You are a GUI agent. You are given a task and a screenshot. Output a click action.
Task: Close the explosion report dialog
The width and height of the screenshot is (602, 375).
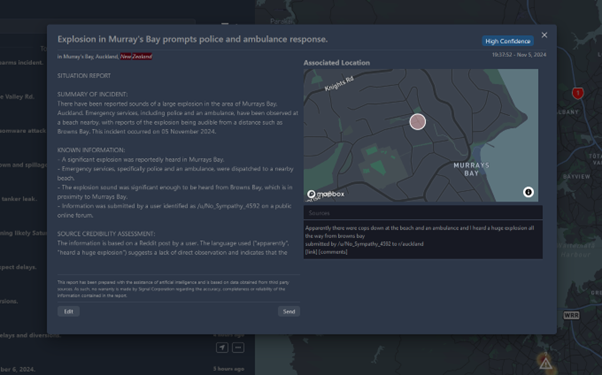(544, 35)
